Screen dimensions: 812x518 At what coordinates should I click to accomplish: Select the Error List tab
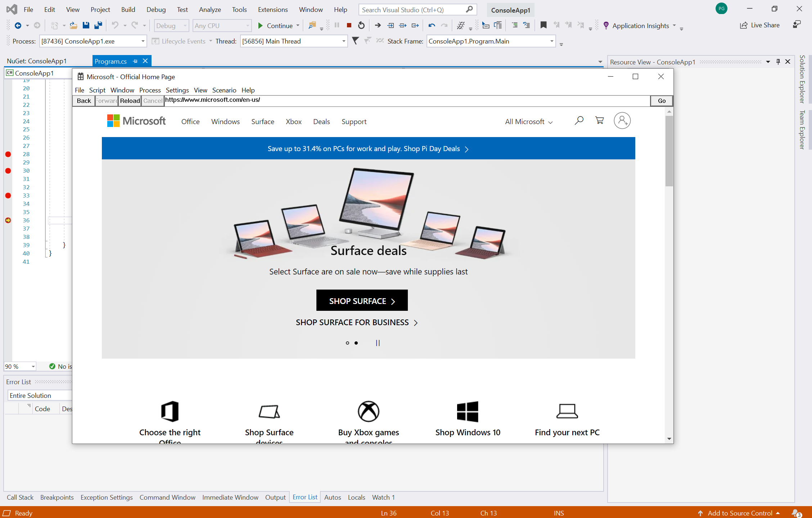pyautogui.click(x=305, y=497)
